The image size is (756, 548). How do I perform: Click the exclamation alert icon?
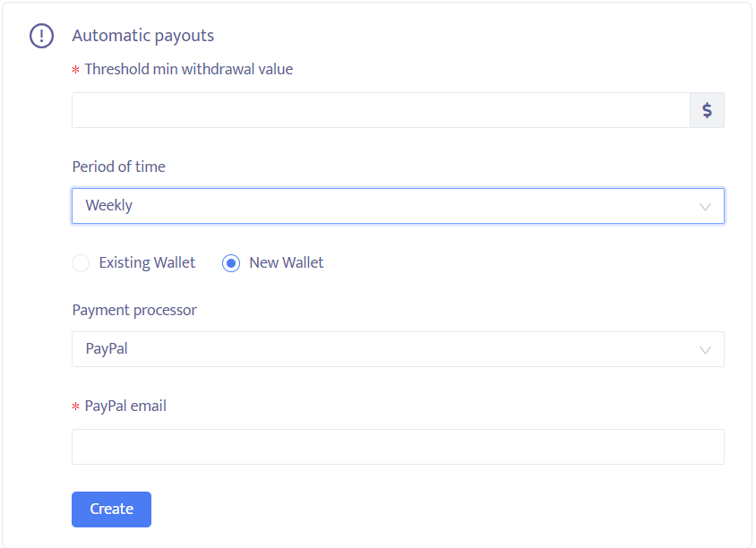pyautogui.click(x=42, y=36)
